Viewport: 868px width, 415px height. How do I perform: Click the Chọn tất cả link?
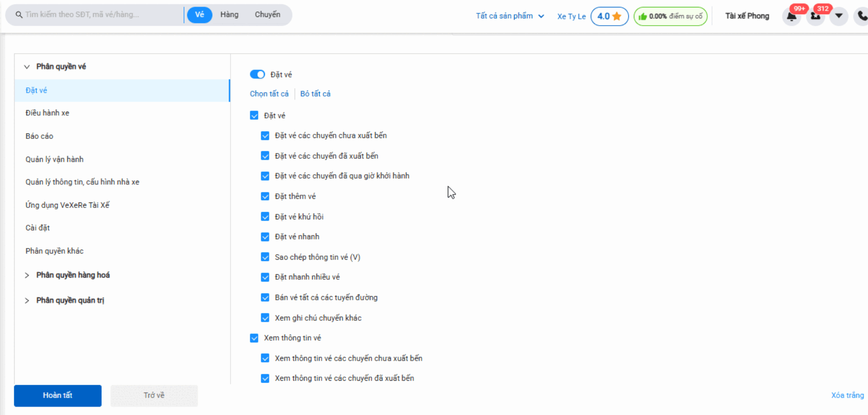pos(269,94)
